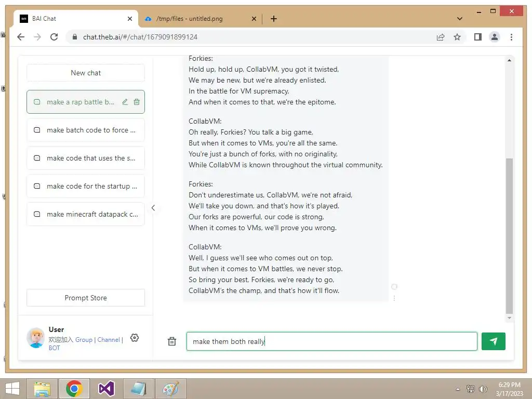Bookmark this page with the star
The height and width of the screenshot is (399, 532).
click(x=457, y=37)
